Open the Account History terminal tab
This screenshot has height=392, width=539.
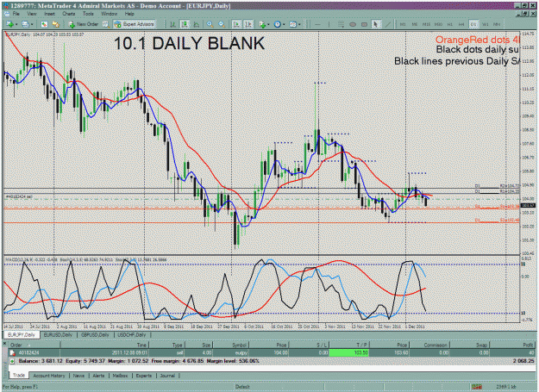pyautogui.click(x=49, y=376)
